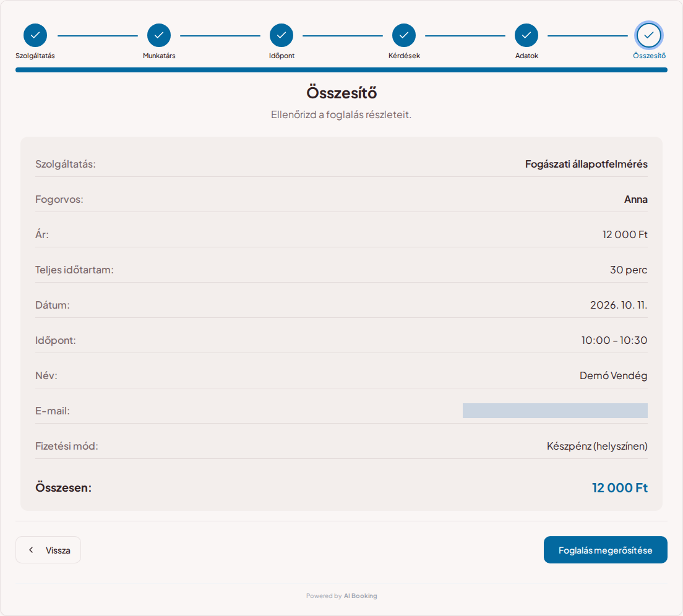Image resolution: width=683 pixels, height=616 pixels.
Task: Click the Szolgáltatás step checkmark circle
Action: (35, 35)
